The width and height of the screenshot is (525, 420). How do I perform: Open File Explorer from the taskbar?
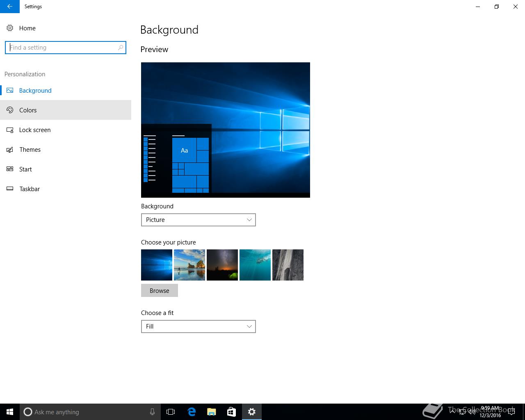[x=212, y=412]
